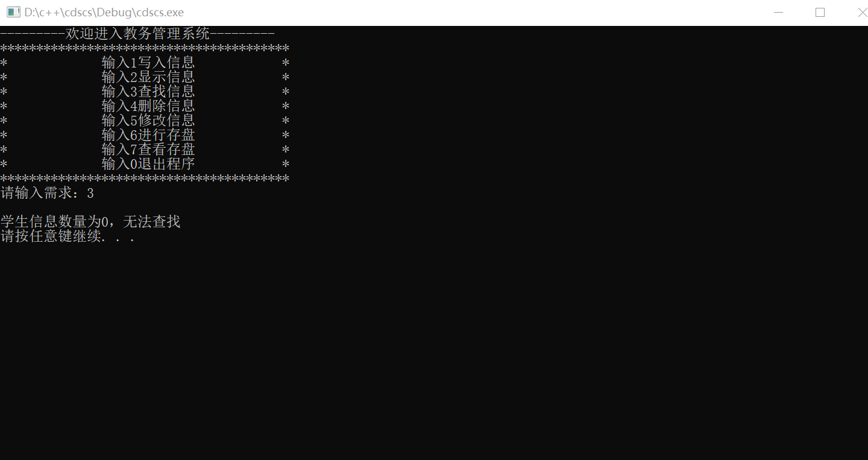This screenshot has width=868, height=460.
Task: Click the bottom asterisk border row
Action: coord(145,178)
